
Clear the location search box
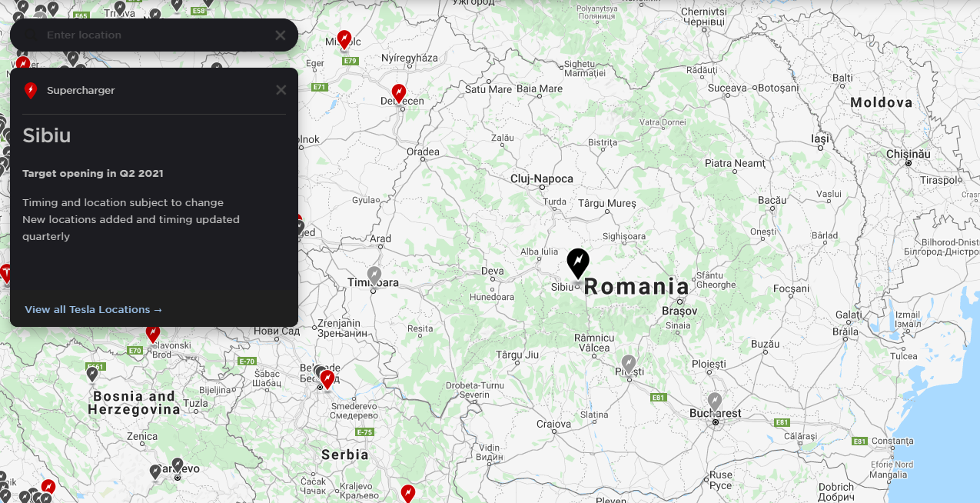tap(281, 35)
